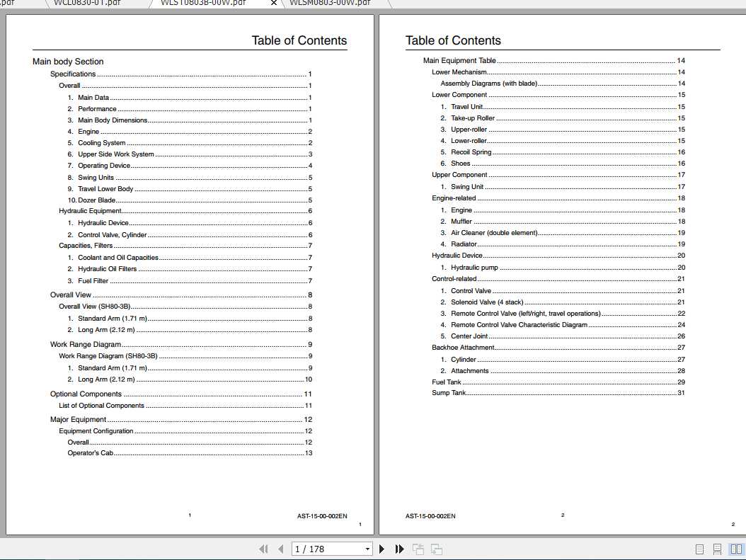Advance to the next page
The width and height of the screenshot is (746, 560).
pyautogui.click(x=381, y=549)
